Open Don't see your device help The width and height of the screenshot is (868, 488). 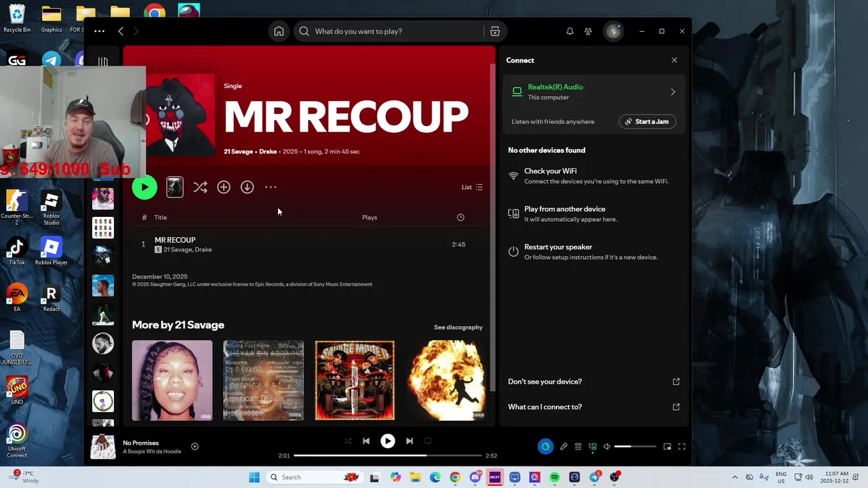tap(593, 382)
